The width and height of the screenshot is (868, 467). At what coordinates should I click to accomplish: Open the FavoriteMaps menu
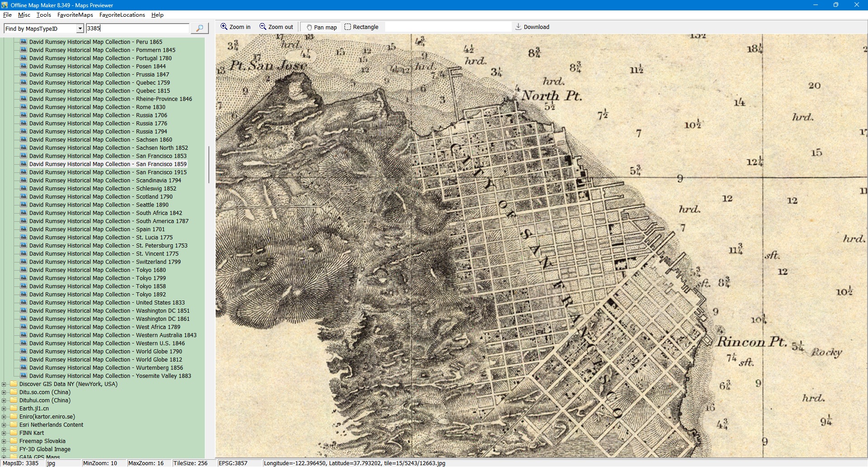point(75,15)
